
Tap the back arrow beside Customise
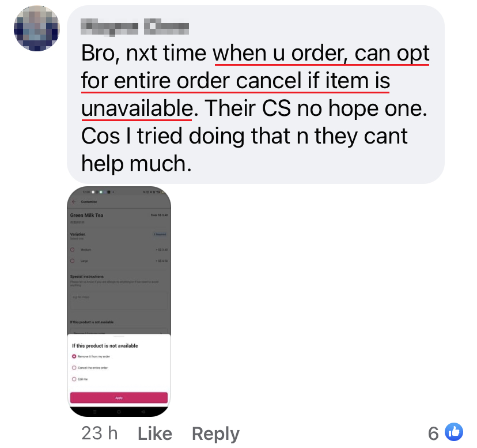tap(74, 202)
